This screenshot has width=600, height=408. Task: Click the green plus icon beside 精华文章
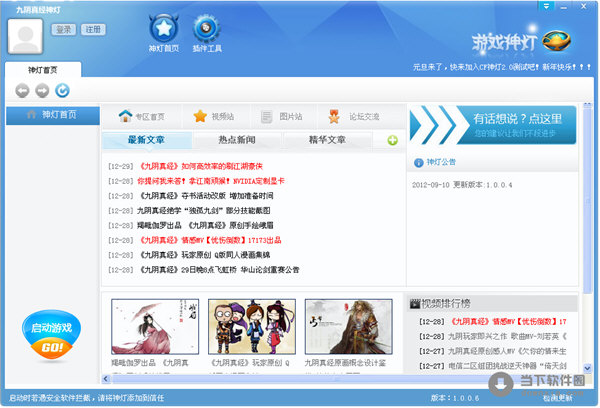click(392, 140)
